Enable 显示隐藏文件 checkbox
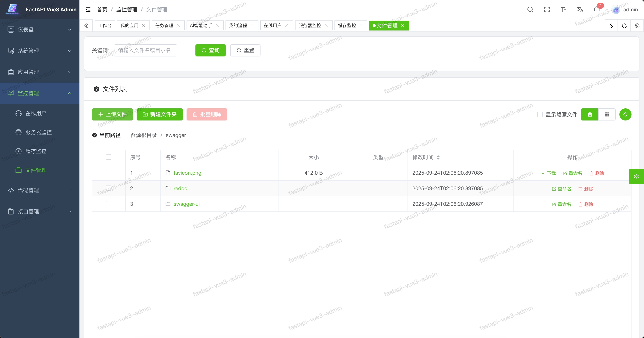Viewport: 644px width, 338px height. 540,114
